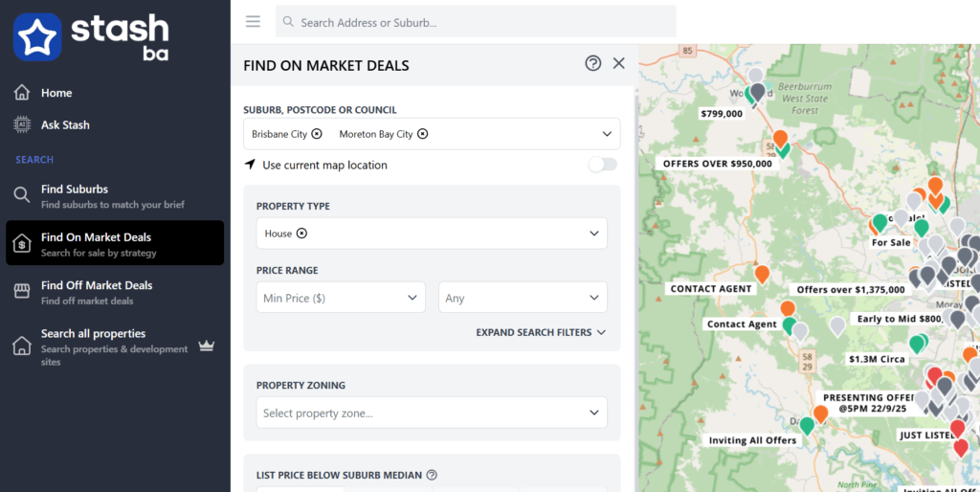Open Ask Stash in sidebar
Screen dimensions: 980x492
click(x=64, y=124)
